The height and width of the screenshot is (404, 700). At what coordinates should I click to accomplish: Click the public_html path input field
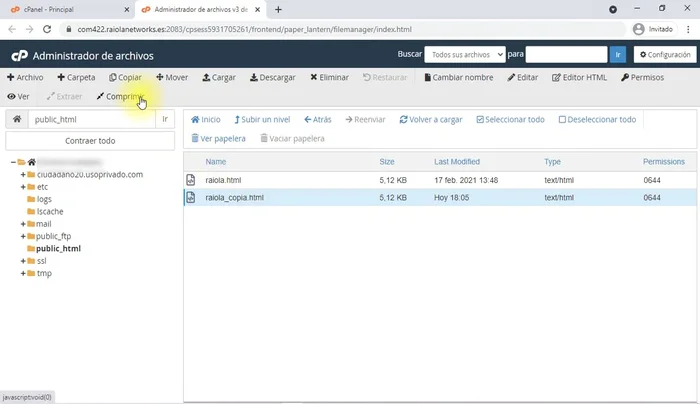(x=92, y=119)
